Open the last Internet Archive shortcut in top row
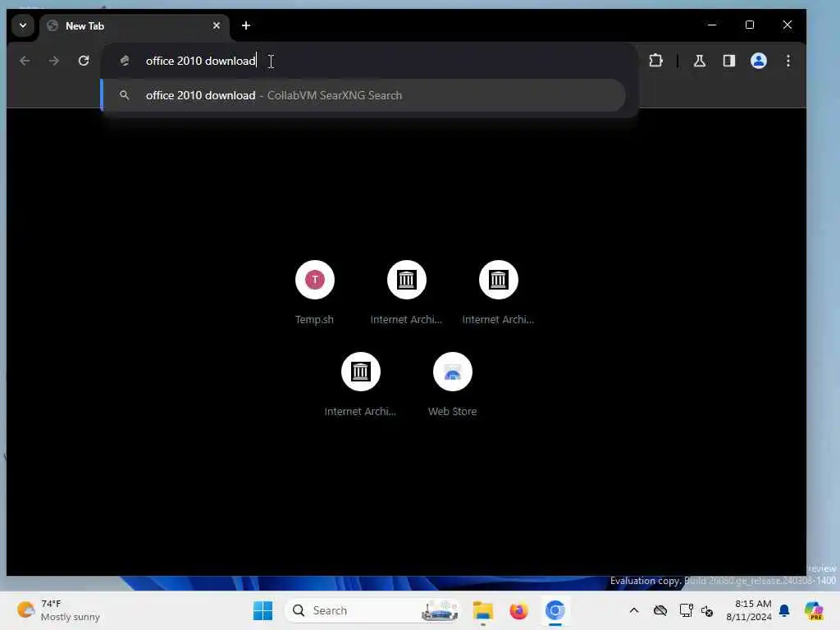This screenshot has height=630, width=840. (498, 293)
